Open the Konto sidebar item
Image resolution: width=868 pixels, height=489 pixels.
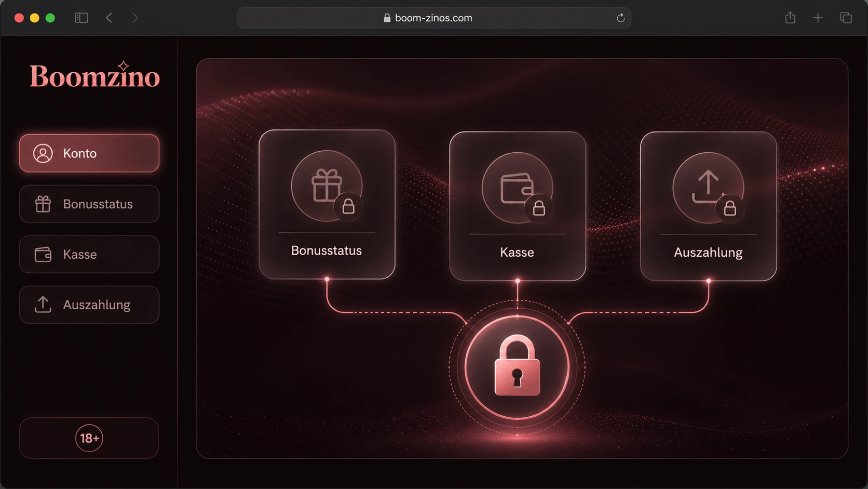[x=89, y=153]
